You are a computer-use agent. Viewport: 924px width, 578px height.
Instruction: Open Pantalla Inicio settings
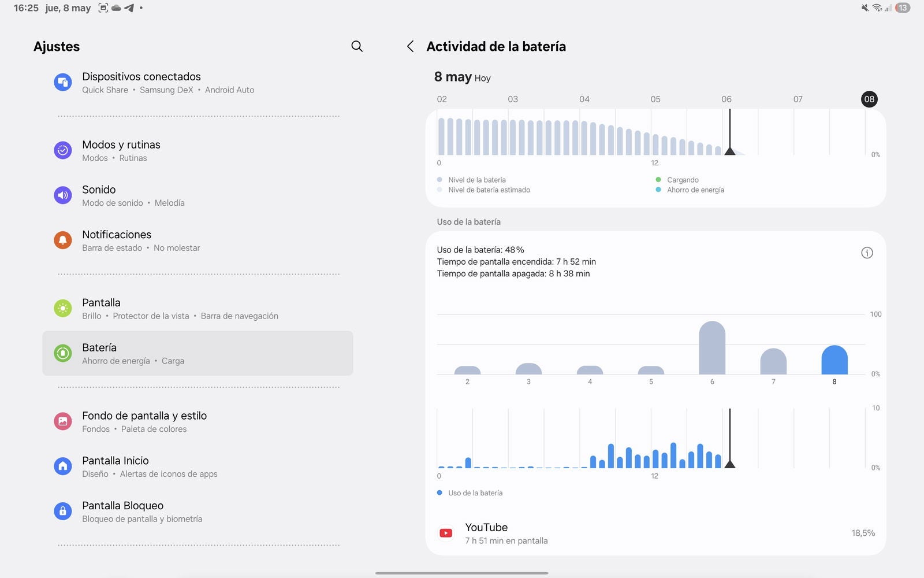point(198,466)
